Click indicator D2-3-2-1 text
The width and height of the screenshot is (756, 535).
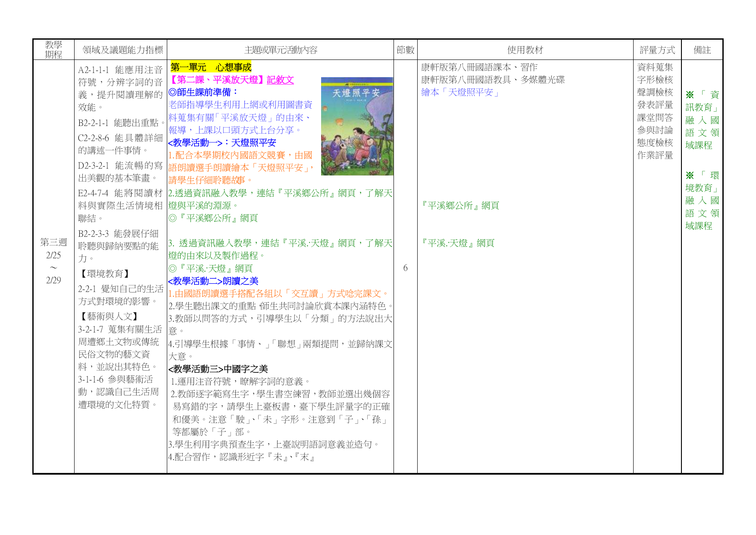[121, 172]
